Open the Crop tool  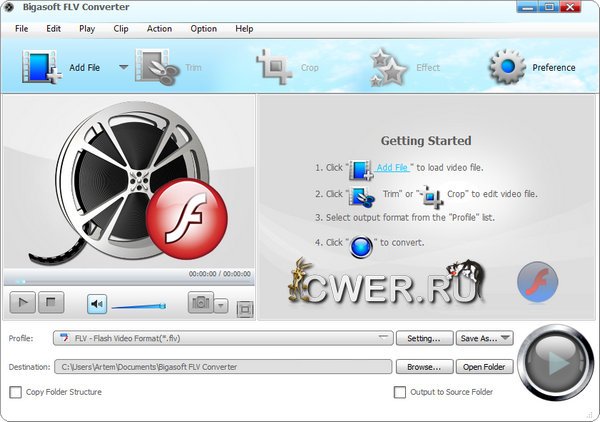point(274,67)
